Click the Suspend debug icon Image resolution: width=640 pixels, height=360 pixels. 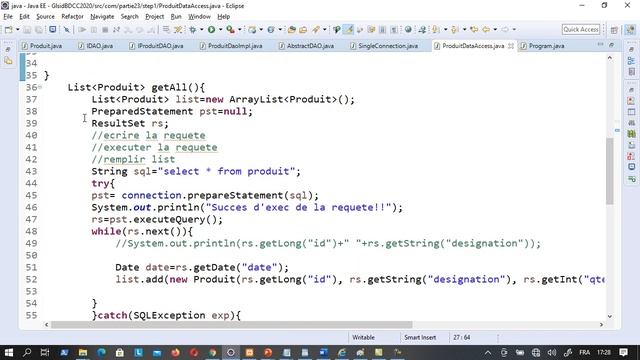coord(94,30)
